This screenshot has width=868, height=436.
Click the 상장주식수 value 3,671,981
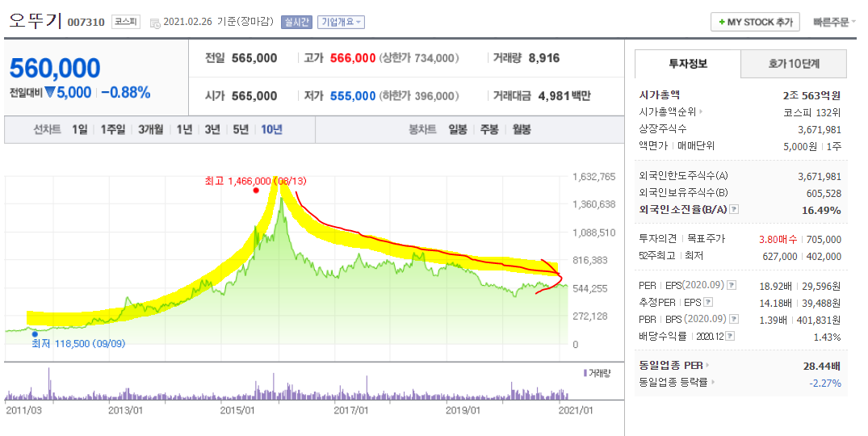(x=820, y=129)
